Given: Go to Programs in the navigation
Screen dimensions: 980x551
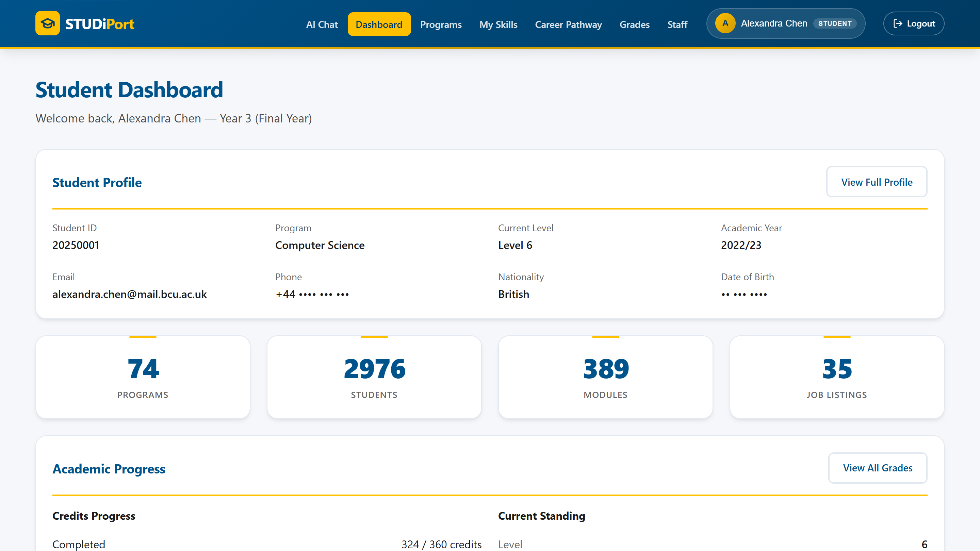Looking at the screenshot, I should click(441, 24).
